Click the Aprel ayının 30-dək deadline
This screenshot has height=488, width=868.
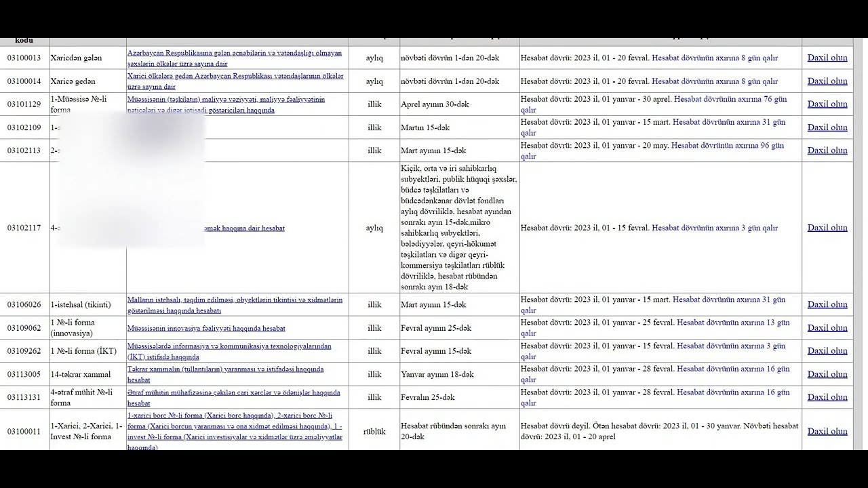point(435,104)
